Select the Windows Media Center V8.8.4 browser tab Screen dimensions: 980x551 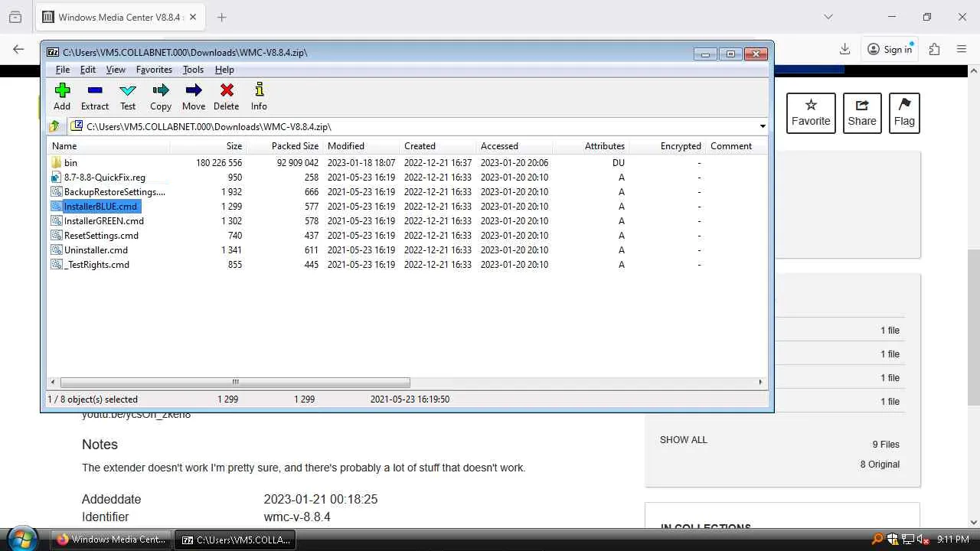point(122,17)
